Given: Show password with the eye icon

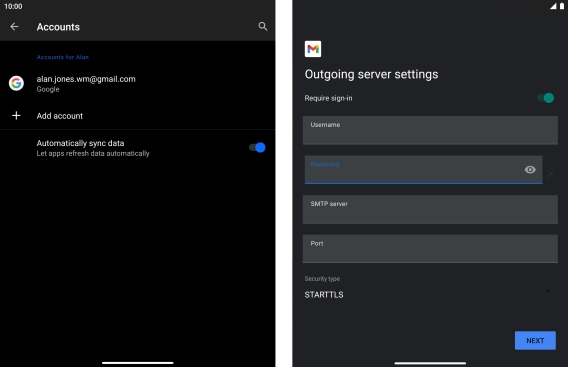Looking at the screenshot, I should tap(530, 170).
